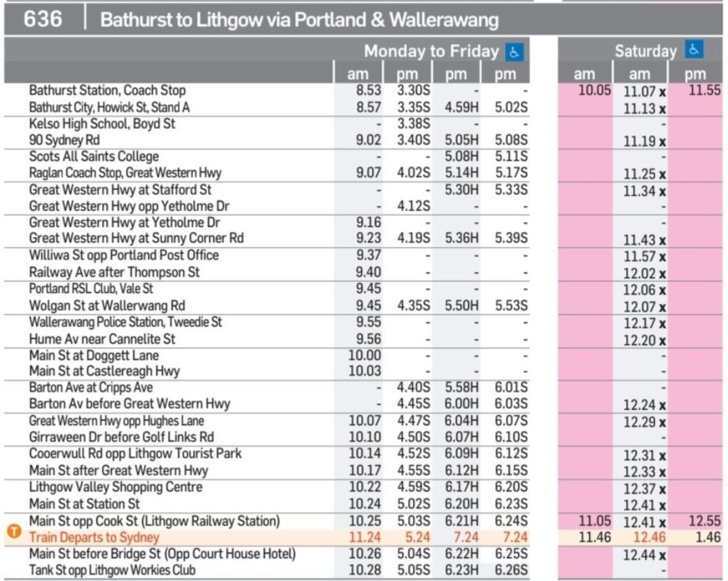This screenshot has height=581, width=728.
Task: Click the Tank St opp Lithgow Workies Club stop
Action: (x=112, y=571)
